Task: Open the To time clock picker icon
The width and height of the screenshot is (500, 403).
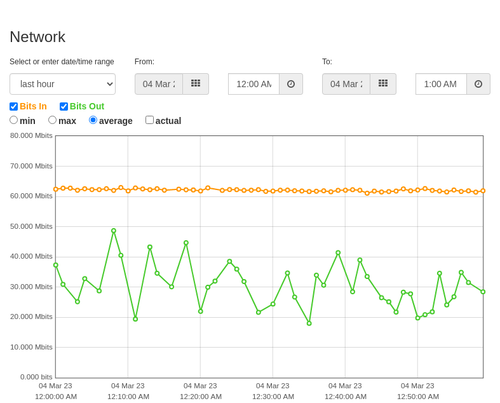Action: pos(478,84)
